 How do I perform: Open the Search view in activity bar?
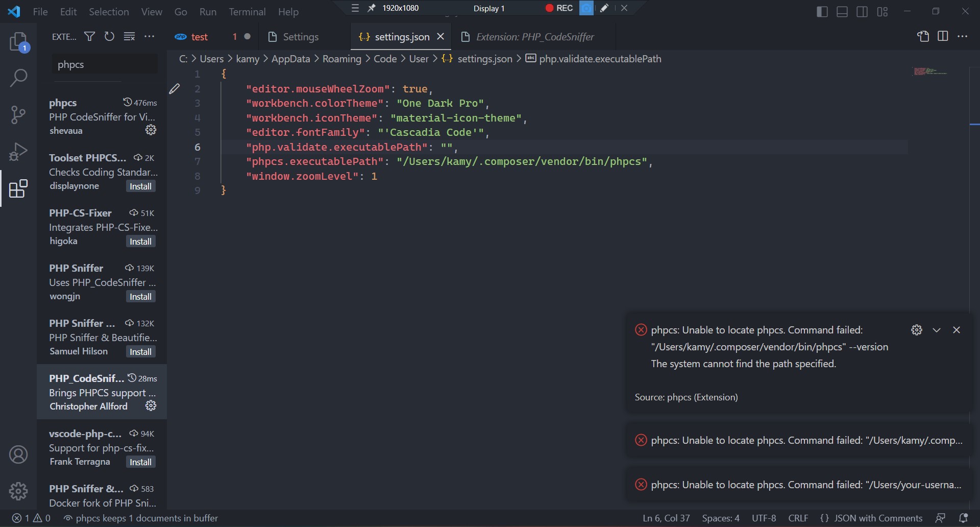click(19, 78)
